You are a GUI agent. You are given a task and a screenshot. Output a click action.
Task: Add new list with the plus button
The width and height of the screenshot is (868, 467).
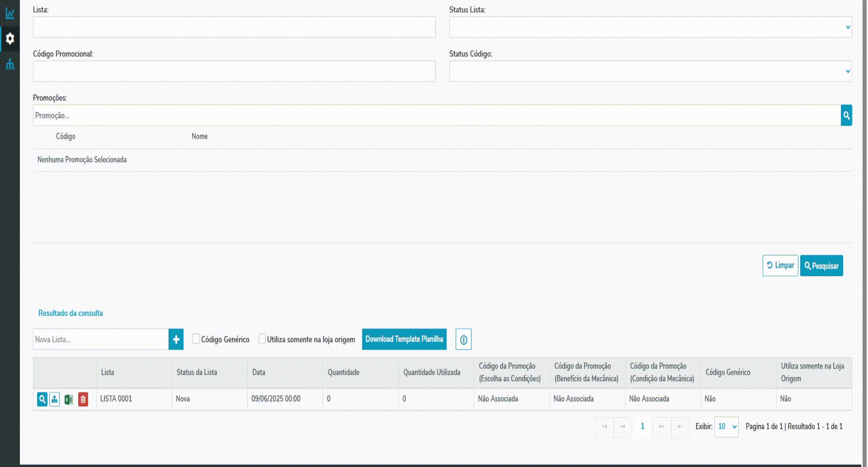pos(176,339)
